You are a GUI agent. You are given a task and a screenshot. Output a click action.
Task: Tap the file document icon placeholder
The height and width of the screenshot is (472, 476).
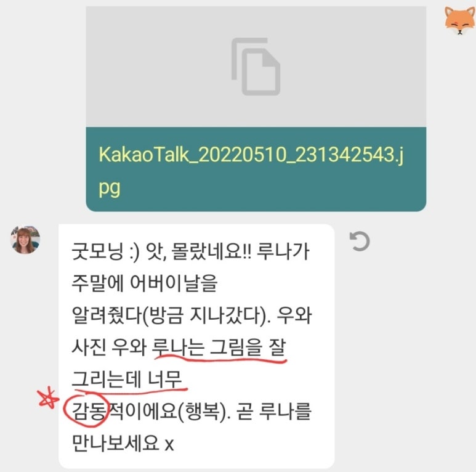point(256,67)
